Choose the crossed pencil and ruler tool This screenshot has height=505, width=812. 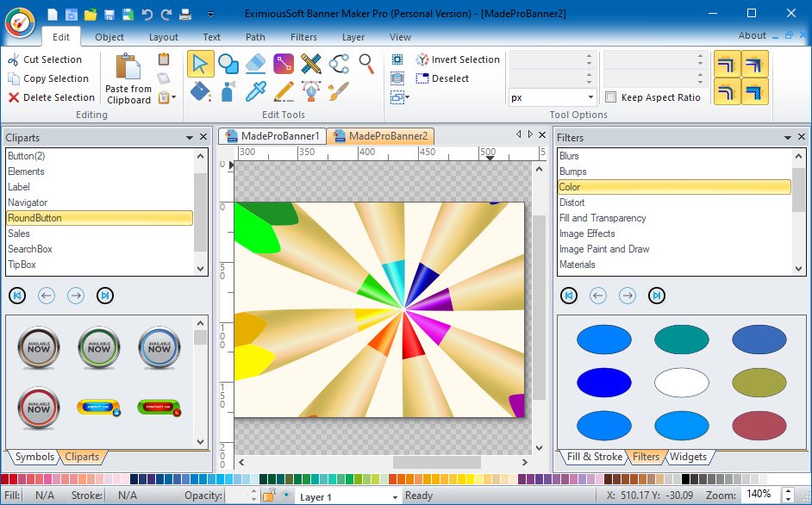[310, 65]
